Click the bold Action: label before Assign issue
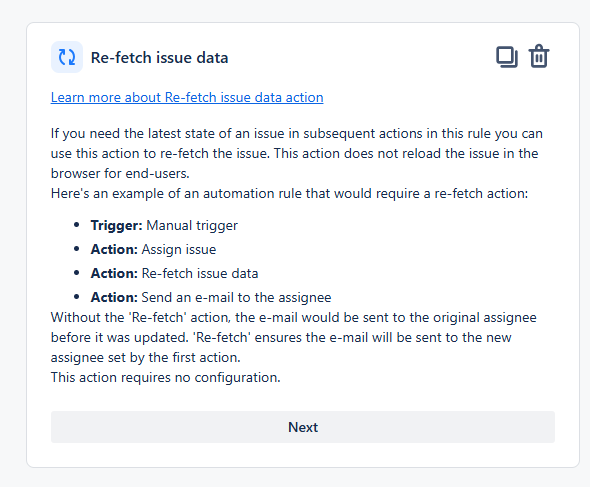The height and width of the screenshot is (487, 590). 114,250
